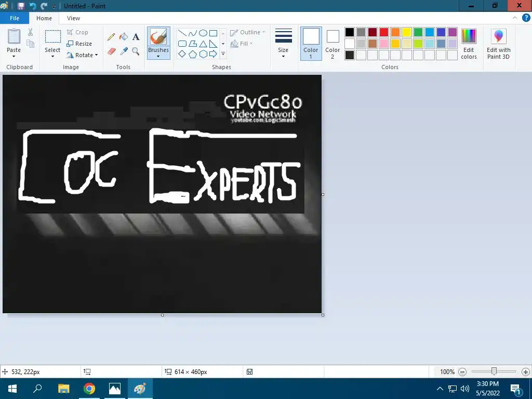Screen dimensions: 532x399
Task: Pick the green color swatch
Action: [418, 32]
